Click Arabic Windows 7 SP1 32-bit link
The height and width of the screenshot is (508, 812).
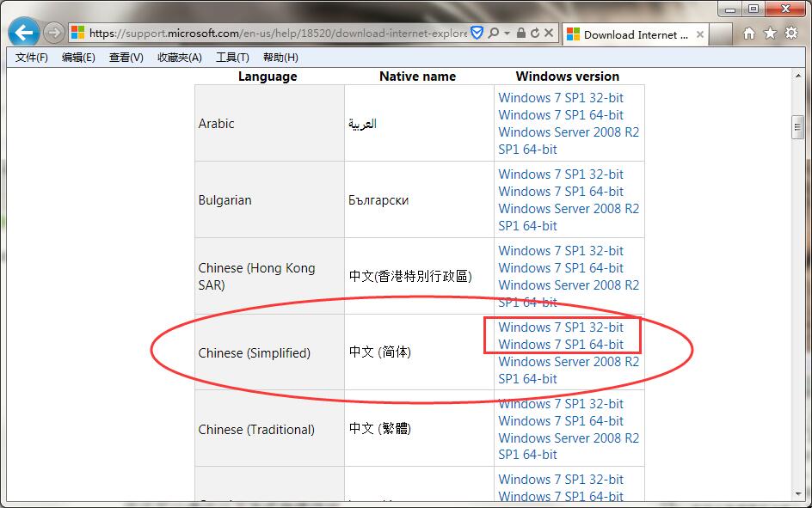(x=561, y=98)
